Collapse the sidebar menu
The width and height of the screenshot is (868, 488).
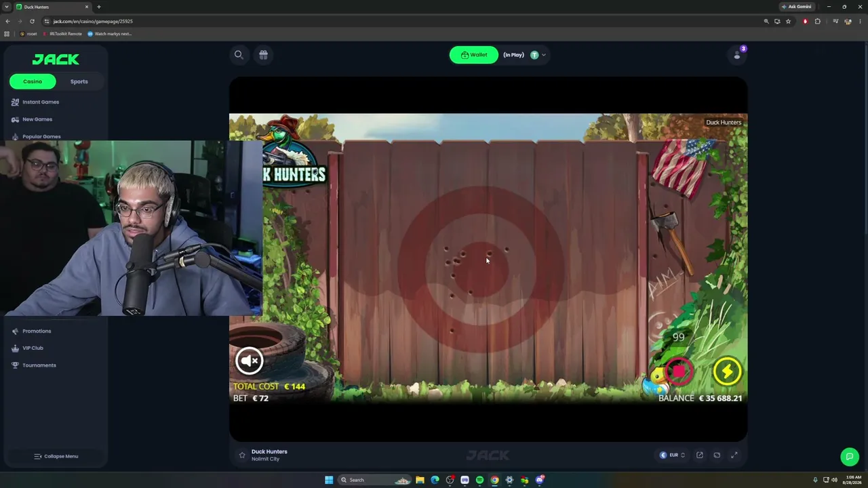click(x=56, y=456)
